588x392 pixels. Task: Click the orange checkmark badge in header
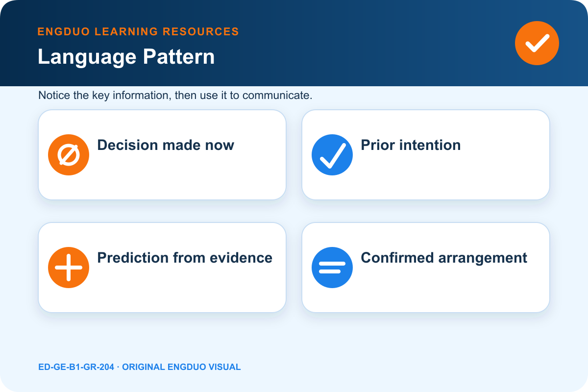click(x=537, y=43)
